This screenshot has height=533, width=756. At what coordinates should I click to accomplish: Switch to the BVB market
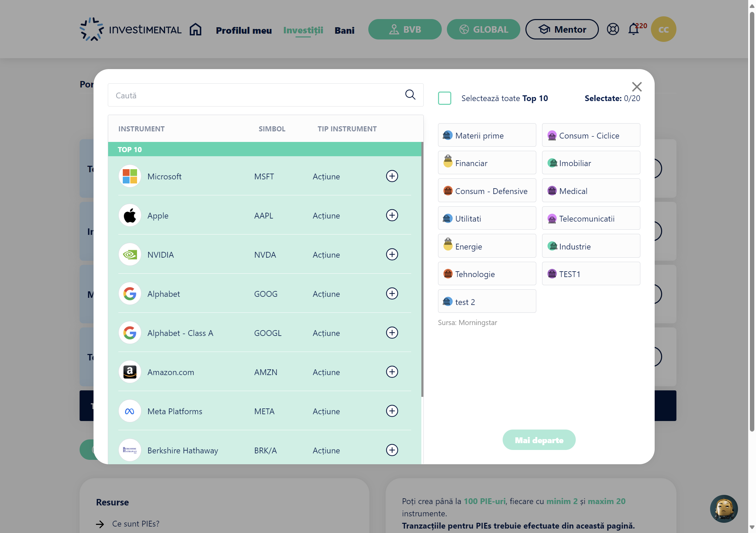click(405, 29)
